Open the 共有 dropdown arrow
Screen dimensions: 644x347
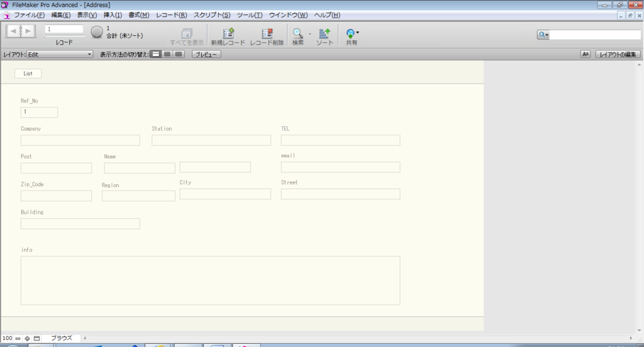click(x=358, y=32)
